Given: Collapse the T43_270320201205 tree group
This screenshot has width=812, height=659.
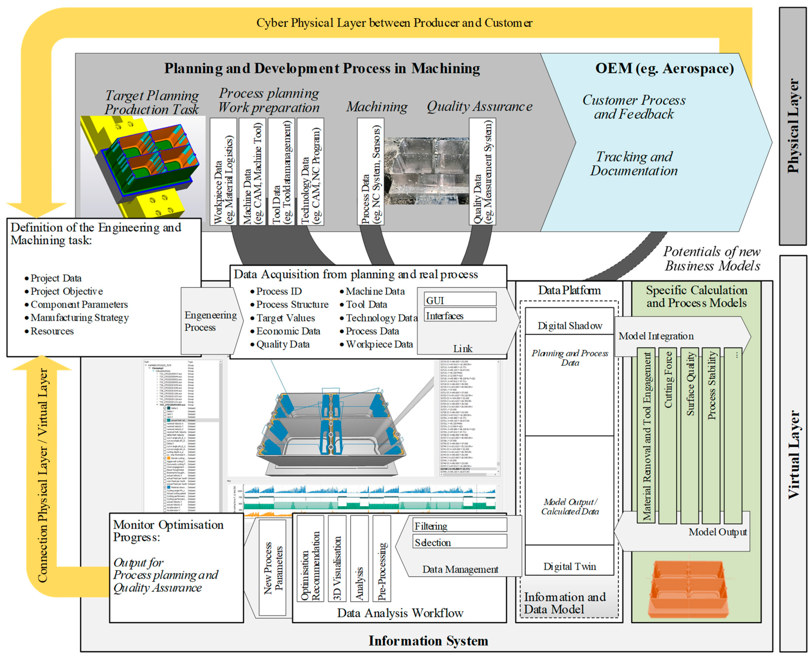Looking at the screenshot, I should pyautogui.click(x=157, y=405).
